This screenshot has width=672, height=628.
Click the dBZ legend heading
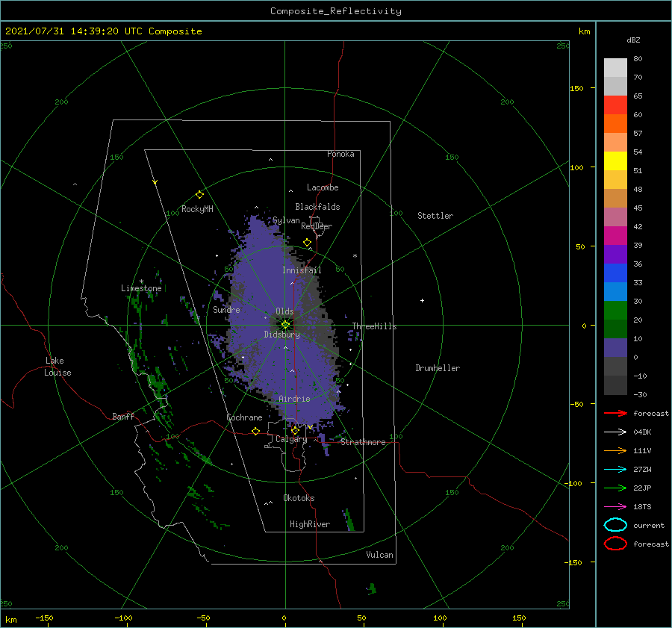pos(633,40)
